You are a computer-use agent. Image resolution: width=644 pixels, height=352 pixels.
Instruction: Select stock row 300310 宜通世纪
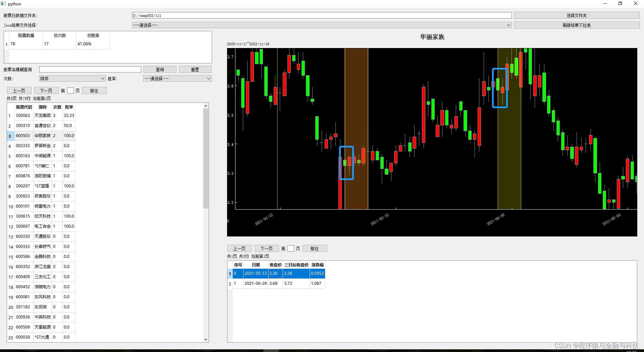coord(42,126)
